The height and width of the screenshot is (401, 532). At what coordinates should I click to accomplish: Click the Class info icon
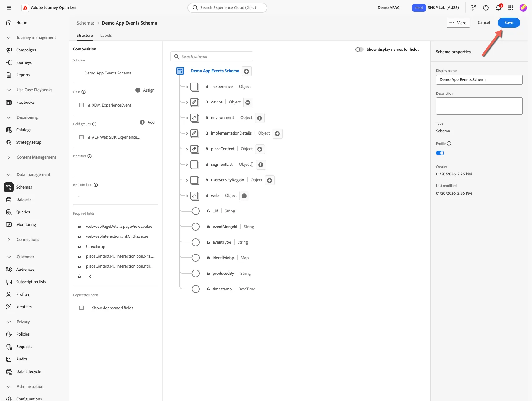click(84, 92)
